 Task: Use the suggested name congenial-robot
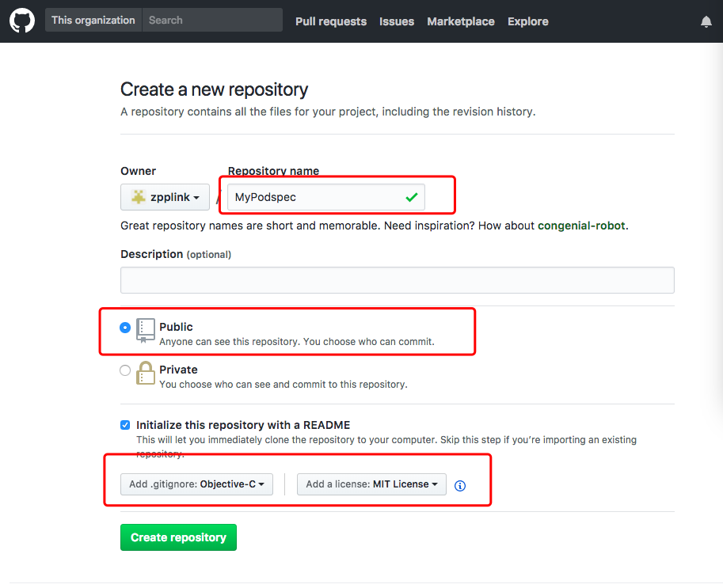581,226
